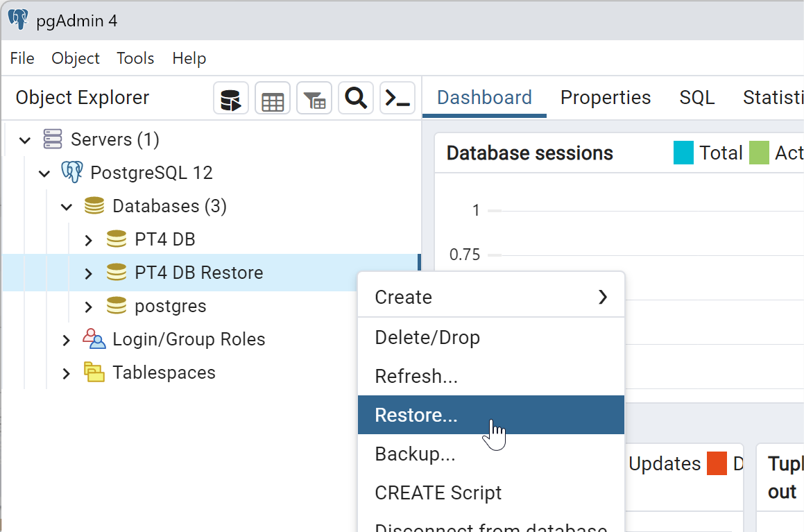Expand the PT4 DB database
The width and height of the screenshot is (804, 532).
point(88,240)
